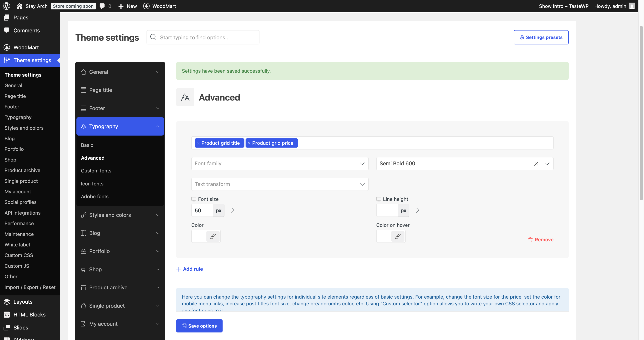Expand Line height responsive options arrow
The width and height of the screenshot is (644, 340).
[x=417, y=210]
